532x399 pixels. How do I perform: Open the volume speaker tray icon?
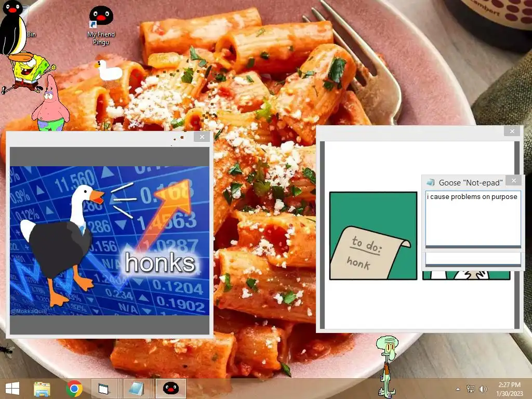tap(483, 389)
